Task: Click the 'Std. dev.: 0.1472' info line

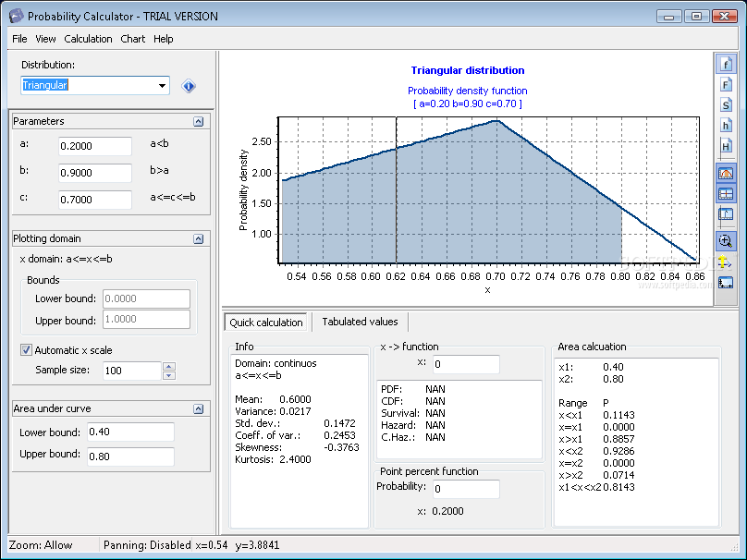Action: (295, 423)
